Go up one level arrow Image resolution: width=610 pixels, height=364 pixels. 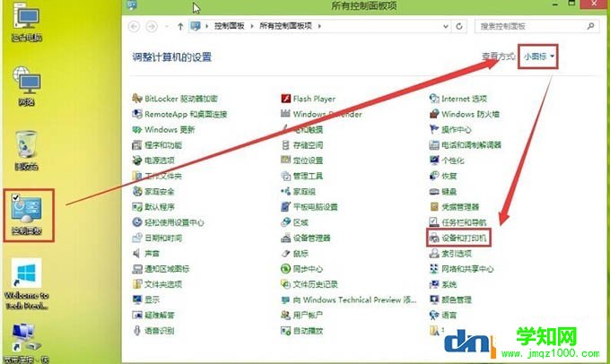point(180,26)
